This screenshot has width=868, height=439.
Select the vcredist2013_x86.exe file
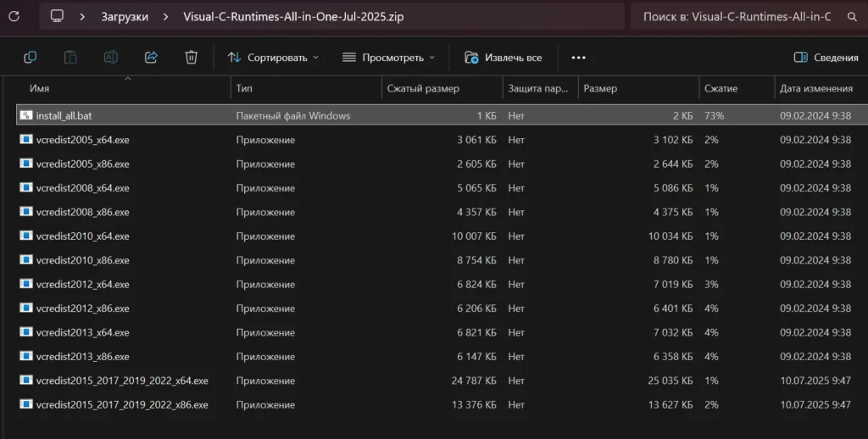click(82, 357)
